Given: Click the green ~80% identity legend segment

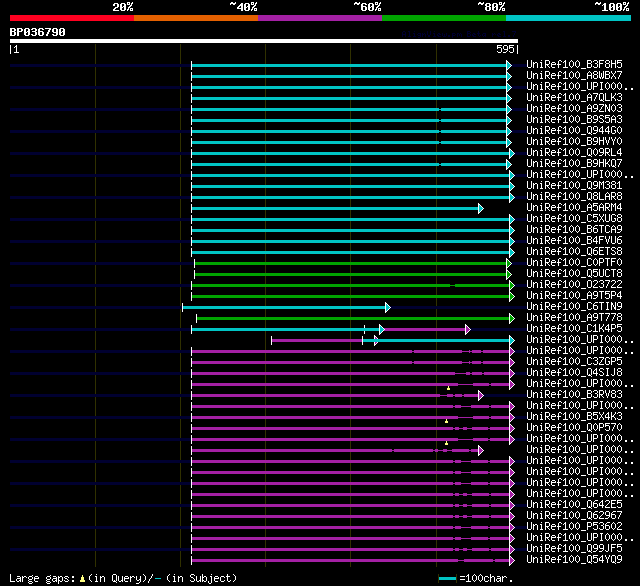Looking at the screenshot, I should point(444,18).
